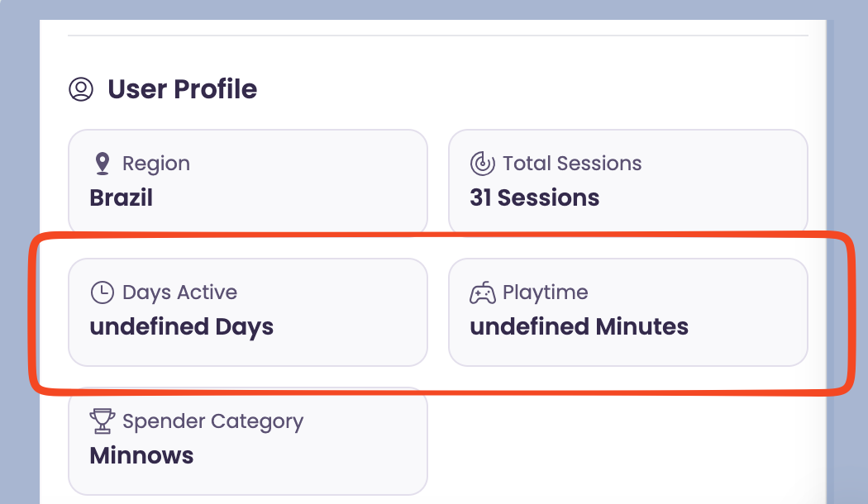Click the Region map pin icon

(102, 164)
